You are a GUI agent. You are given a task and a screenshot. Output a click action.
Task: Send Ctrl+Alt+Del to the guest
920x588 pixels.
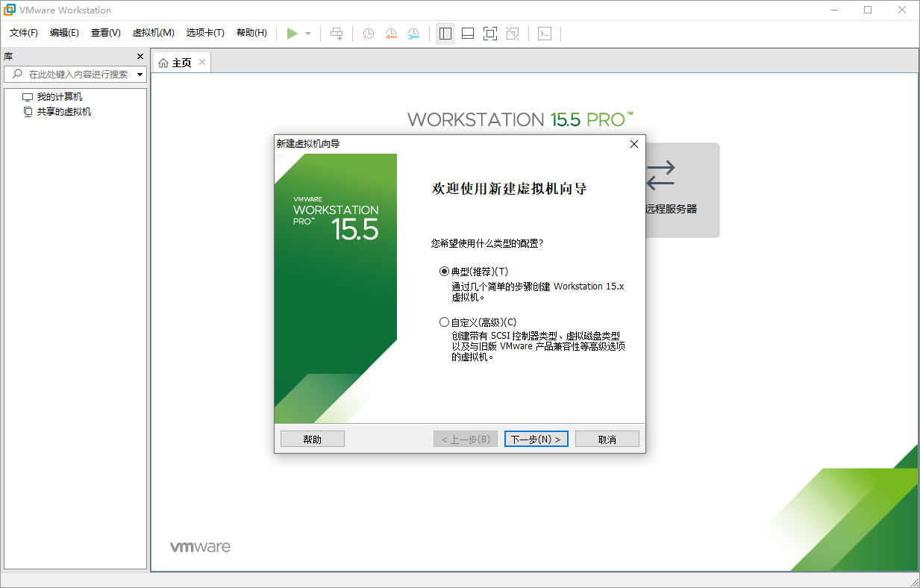pyautogui.click(x=336, y=33)
